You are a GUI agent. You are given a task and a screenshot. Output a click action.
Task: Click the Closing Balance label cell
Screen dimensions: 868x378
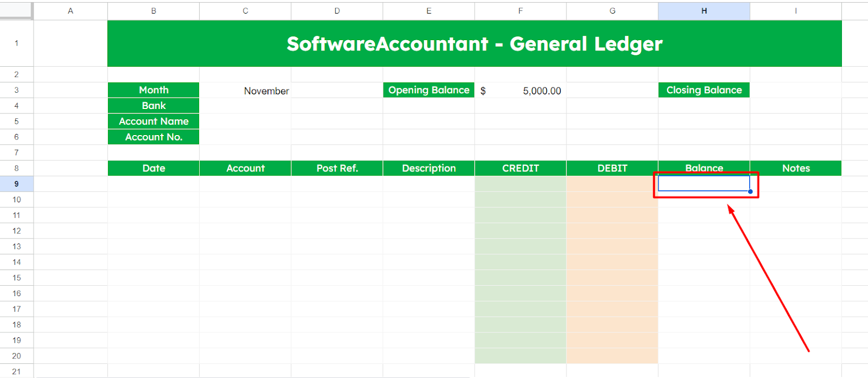704,90
